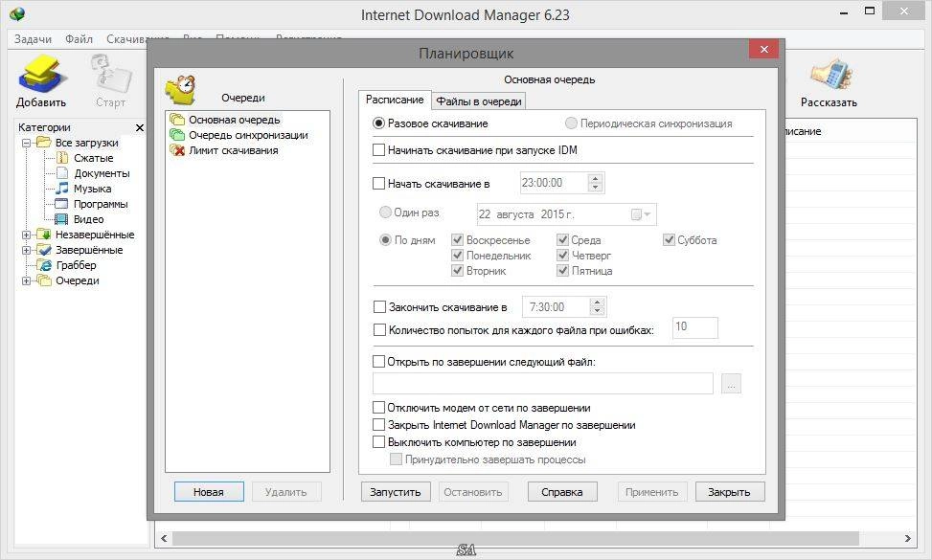Enable Выключить компьютер по завершении

[x=378, y=442]
